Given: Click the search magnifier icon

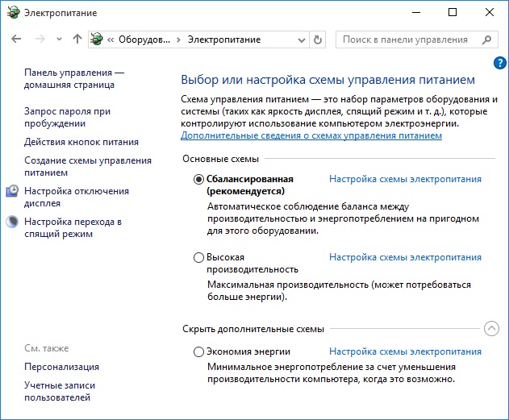Looking at the screenshot, I should coord(486,40).
